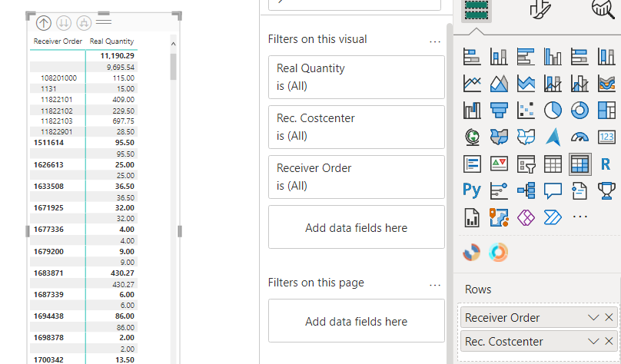Expand the Rec. Costcenter filter card
621x364 pixels.
(357, 127)
